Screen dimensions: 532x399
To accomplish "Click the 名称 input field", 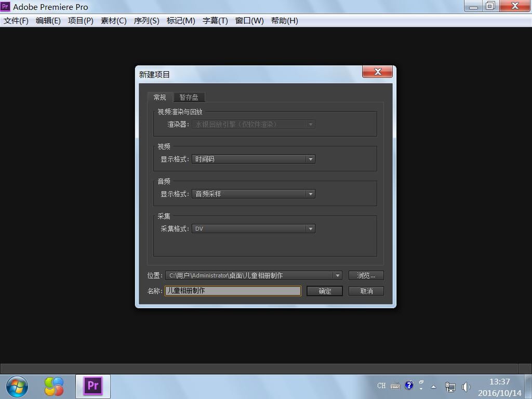I will coord(233,291).
